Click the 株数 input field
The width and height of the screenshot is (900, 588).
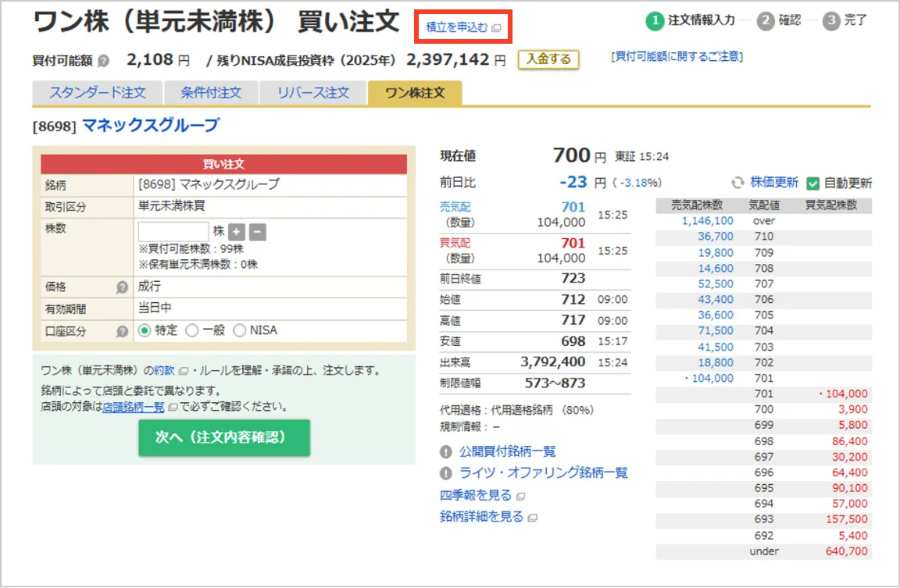(173, 232)
